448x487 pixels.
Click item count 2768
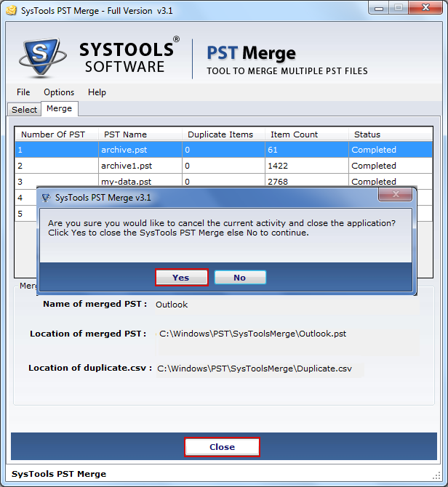click(307, 181)
